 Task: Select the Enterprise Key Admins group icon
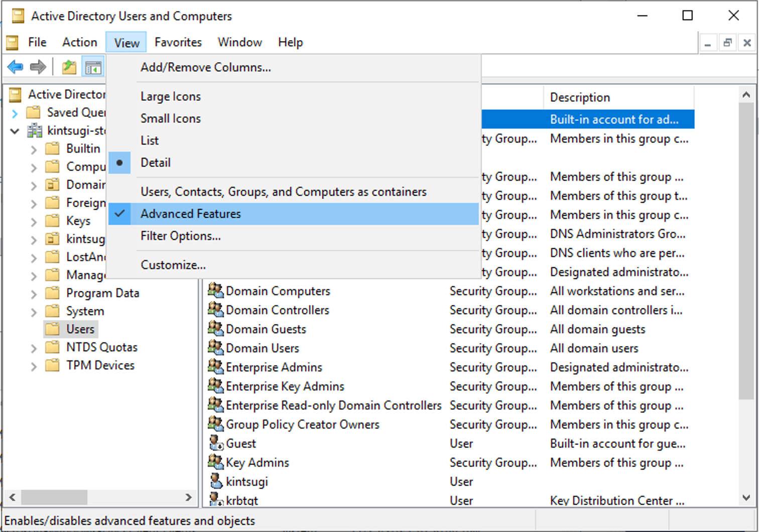click(216, 386)
